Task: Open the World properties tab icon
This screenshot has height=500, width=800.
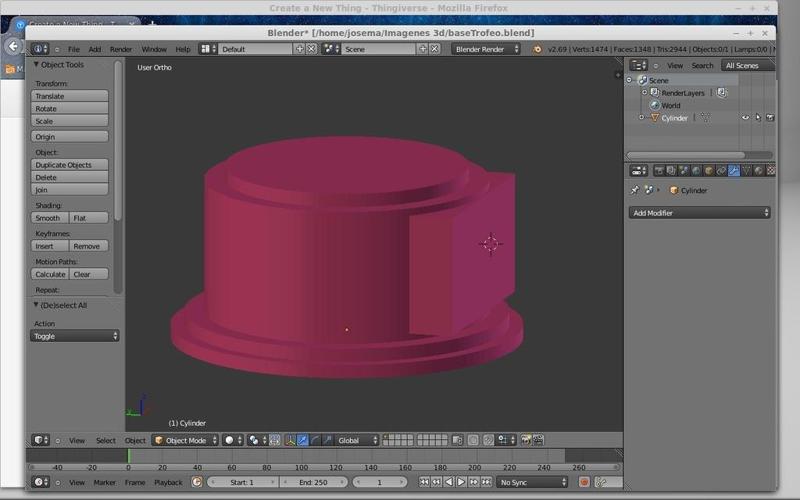Action: [696, 171]
